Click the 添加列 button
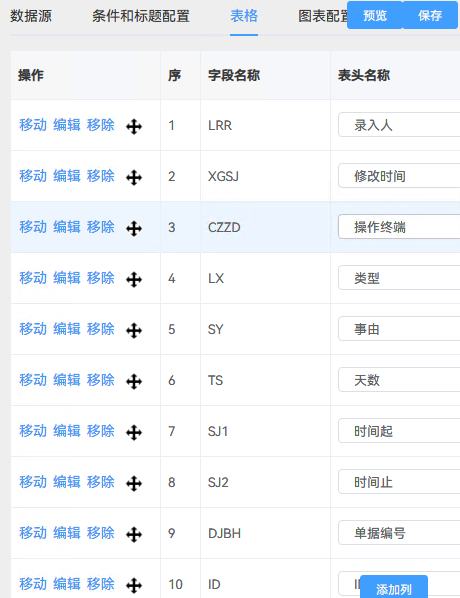This screenshot has height=598, width=460. pos(394,589)
